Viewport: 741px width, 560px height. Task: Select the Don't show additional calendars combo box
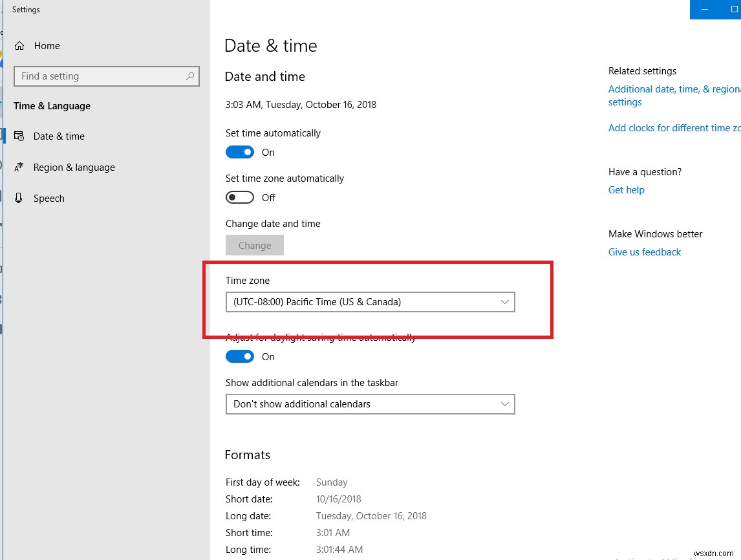[370, 404]
